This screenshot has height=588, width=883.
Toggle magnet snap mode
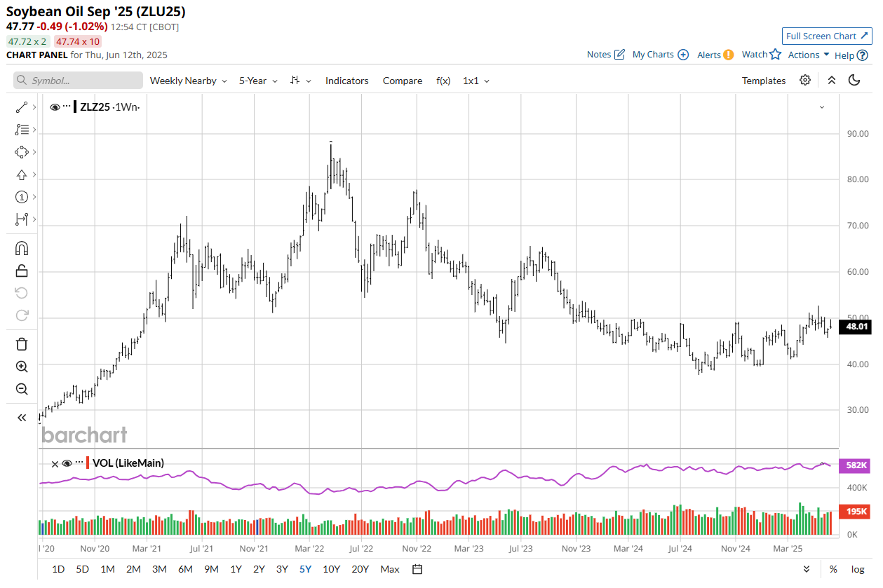pyautogui.click(x=22, y=248)
